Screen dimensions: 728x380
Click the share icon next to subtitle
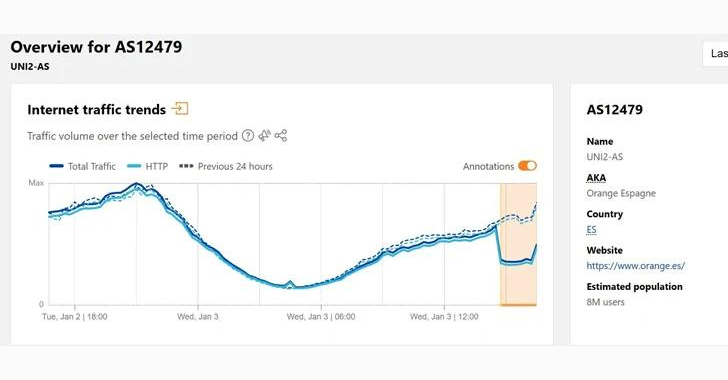point(281,136)
